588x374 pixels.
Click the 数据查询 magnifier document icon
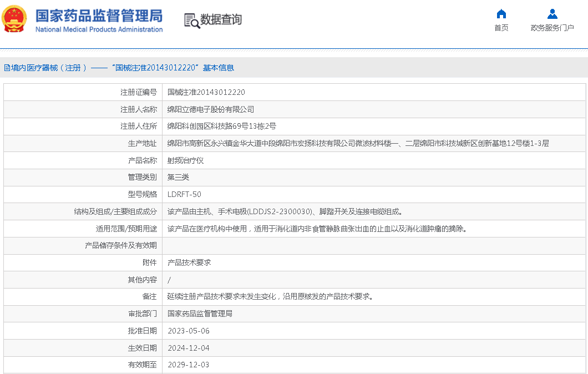(191, 21)
